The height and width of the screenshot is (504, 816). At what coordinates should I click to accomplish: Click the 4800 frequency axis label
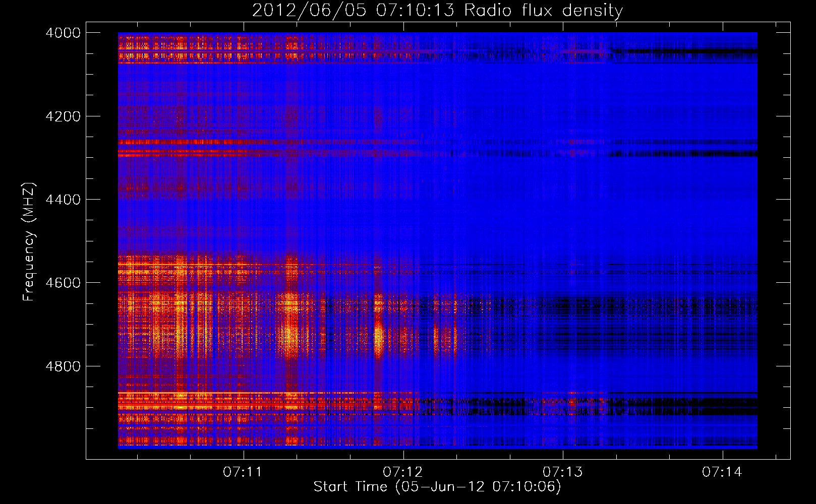tap(63, 366)
